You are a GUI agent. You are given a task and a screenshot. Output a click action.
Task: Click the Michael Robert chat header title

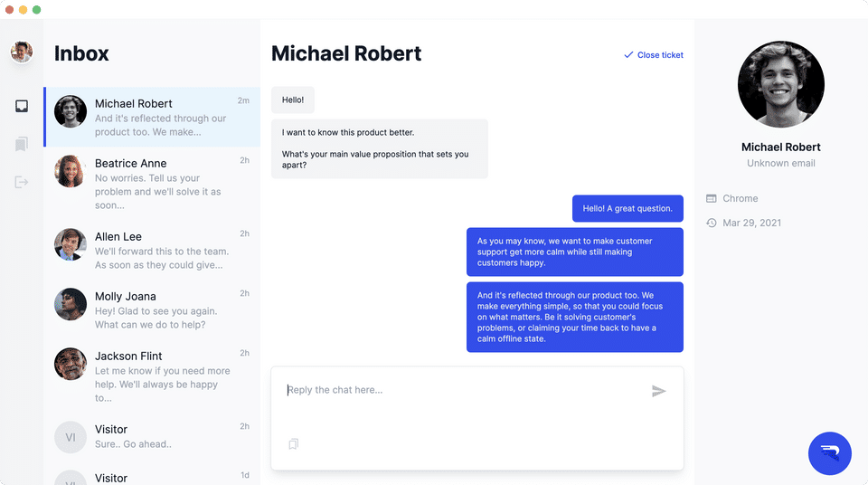tap(346, 53)
